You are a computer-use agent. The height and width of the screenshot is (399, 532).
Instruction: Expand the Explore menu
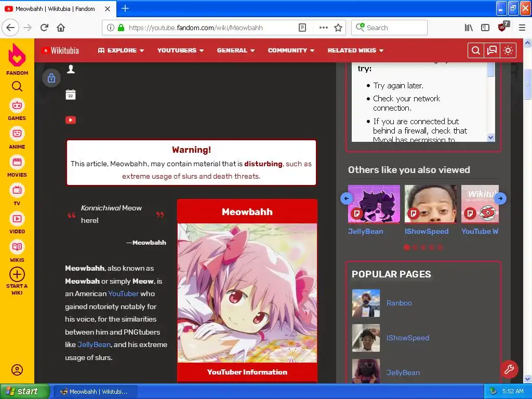121,50
